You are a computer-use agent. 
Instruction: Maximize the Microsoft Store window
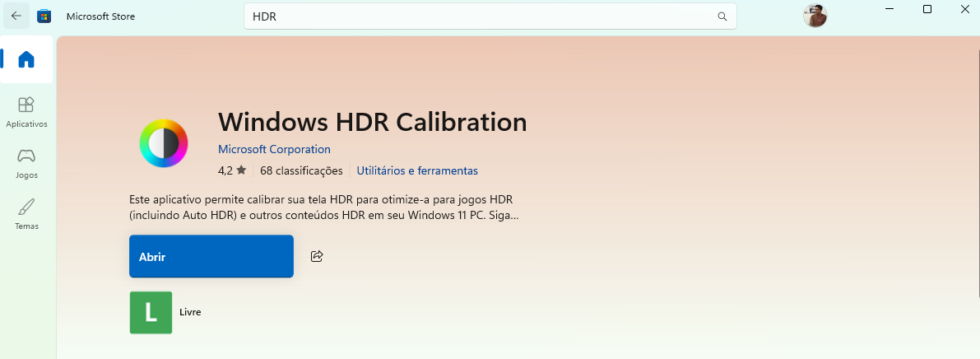927,9
